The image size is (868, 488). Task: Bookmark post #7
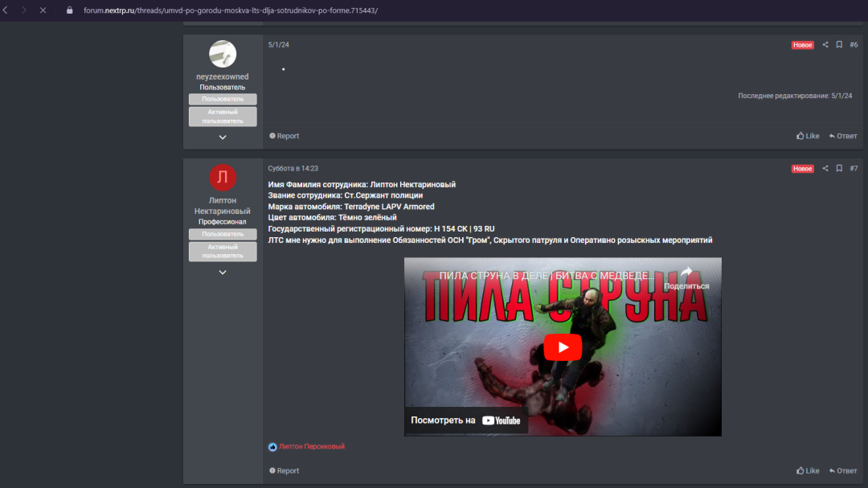[x=839, y=168]
